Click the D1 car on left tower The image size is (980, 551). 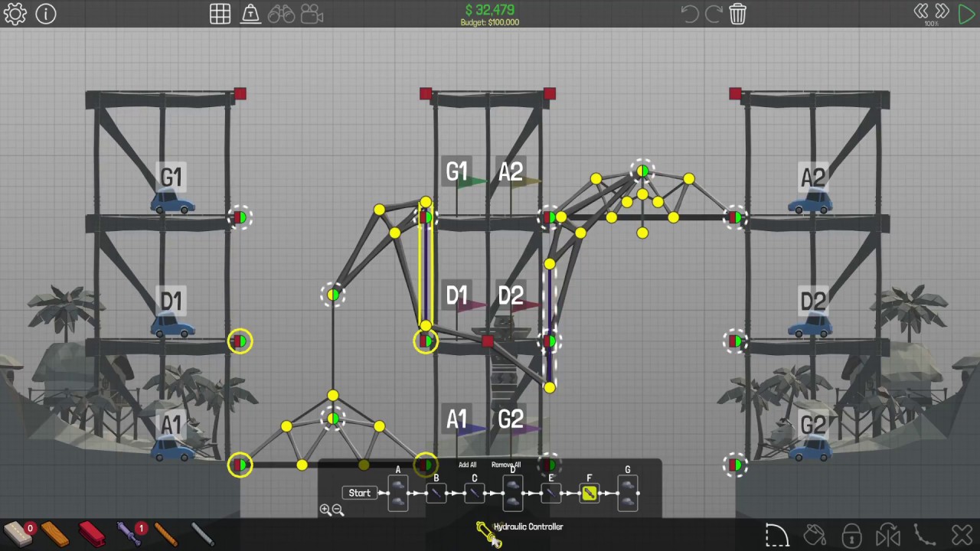172,327
